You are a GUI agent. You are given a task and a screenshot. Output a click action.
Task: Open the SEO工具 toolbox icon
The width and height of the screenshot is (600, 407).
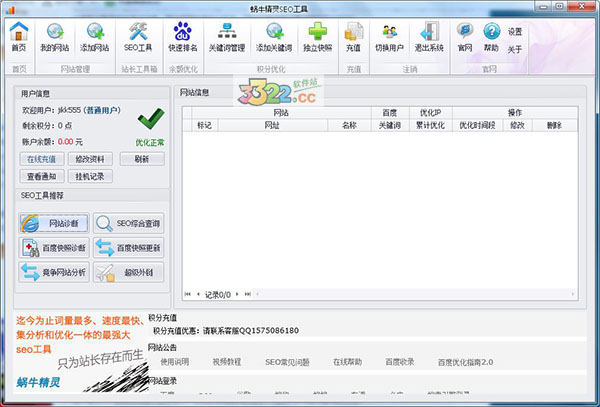coord(138,37)
